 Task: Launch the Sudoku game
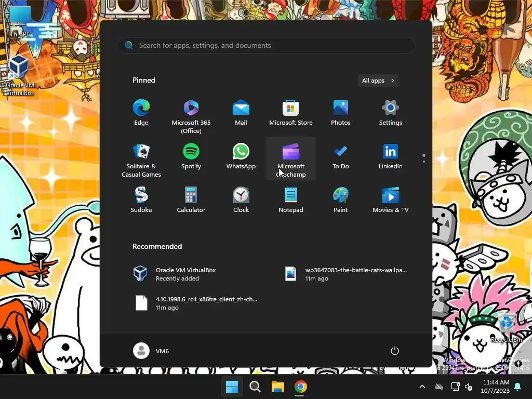click(141, 200)
